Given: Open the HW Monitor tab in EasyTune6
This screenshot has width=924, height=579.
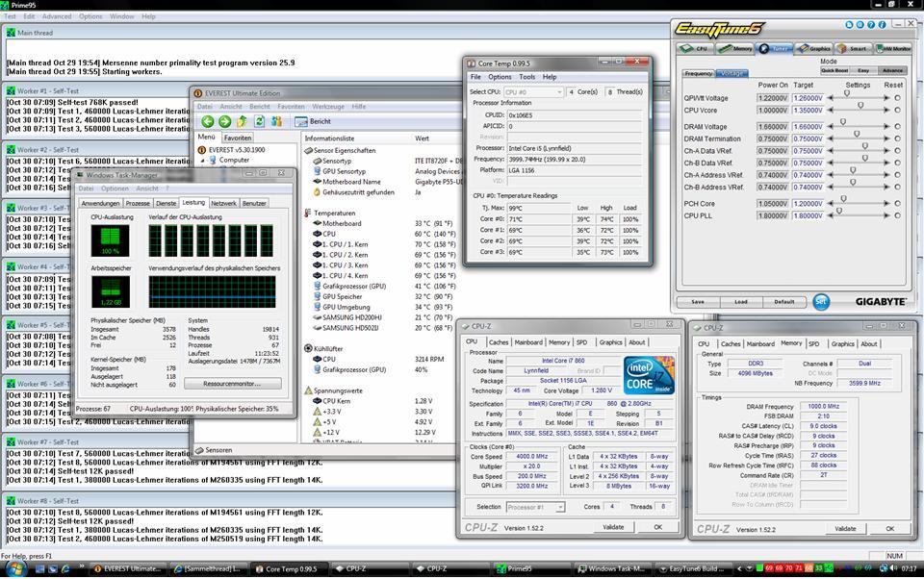Looking at the screenshot, I should pos(893,48).
